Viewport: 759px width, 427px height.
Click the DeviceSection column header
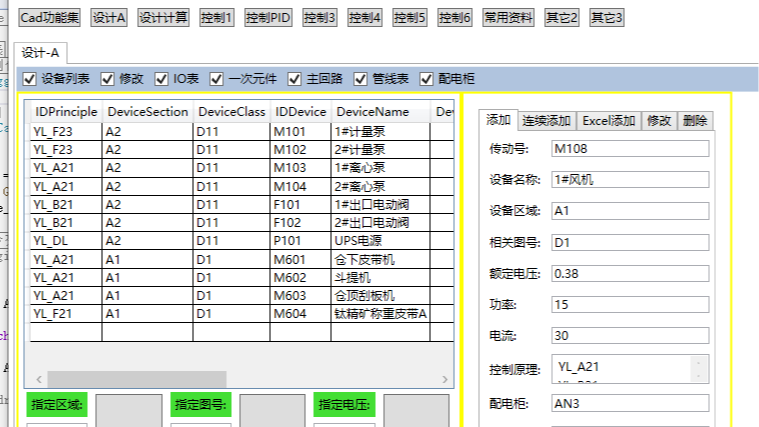(148, 112)
